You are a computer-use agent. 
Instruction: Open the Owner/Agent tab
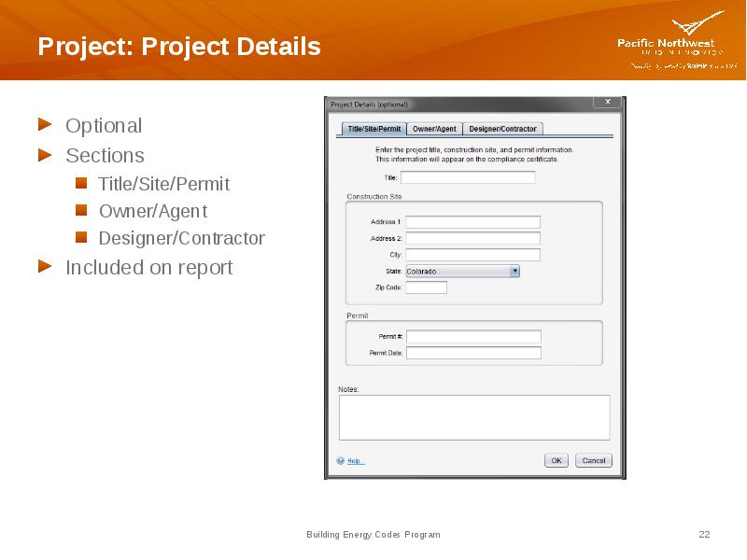[x=434, y=129]
